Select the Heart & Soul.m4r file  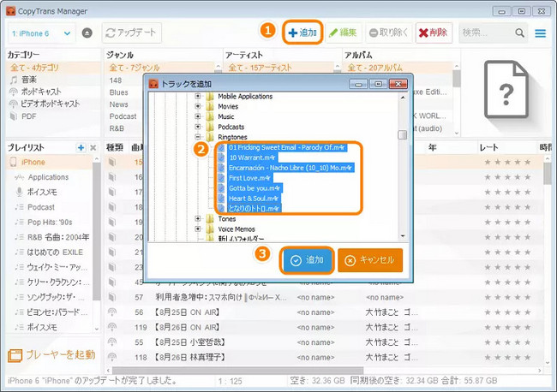(x=254, y=199)
